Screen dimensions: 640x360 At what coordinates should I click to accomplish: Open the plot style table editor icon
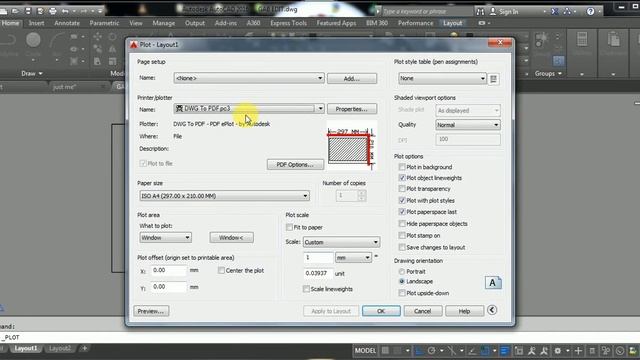493,79
